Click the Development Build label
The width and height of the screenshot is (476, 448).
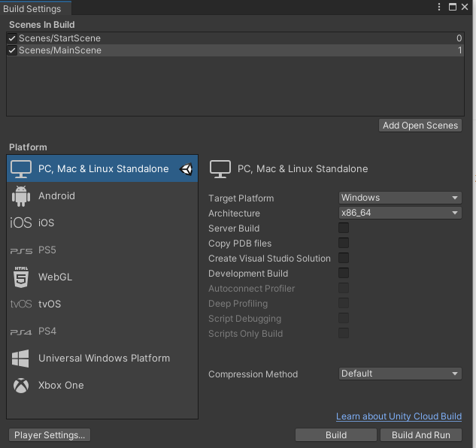pos(248,274)
